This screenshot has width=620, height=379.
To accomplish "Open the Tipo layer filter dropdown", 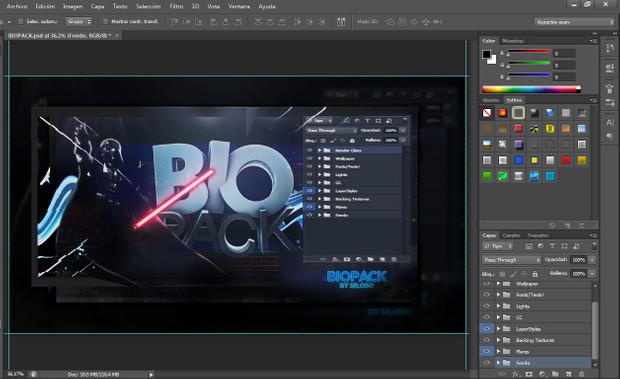I will point(498,246).
